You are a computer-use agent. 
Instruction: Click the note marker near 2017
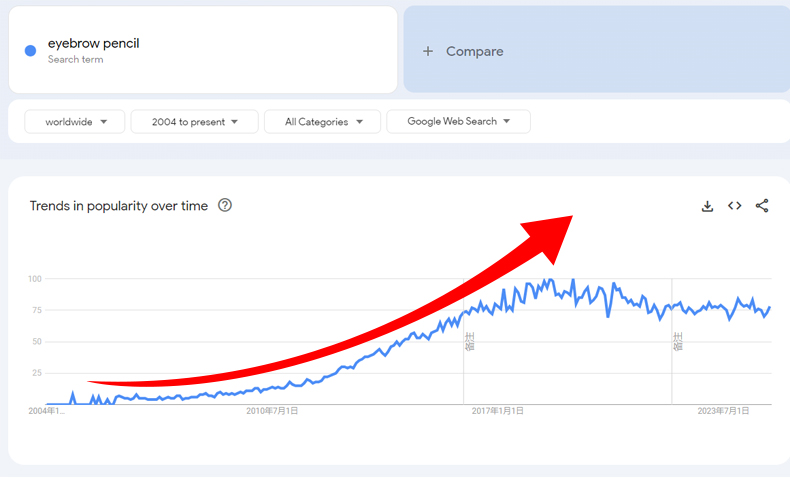point(469,342)
